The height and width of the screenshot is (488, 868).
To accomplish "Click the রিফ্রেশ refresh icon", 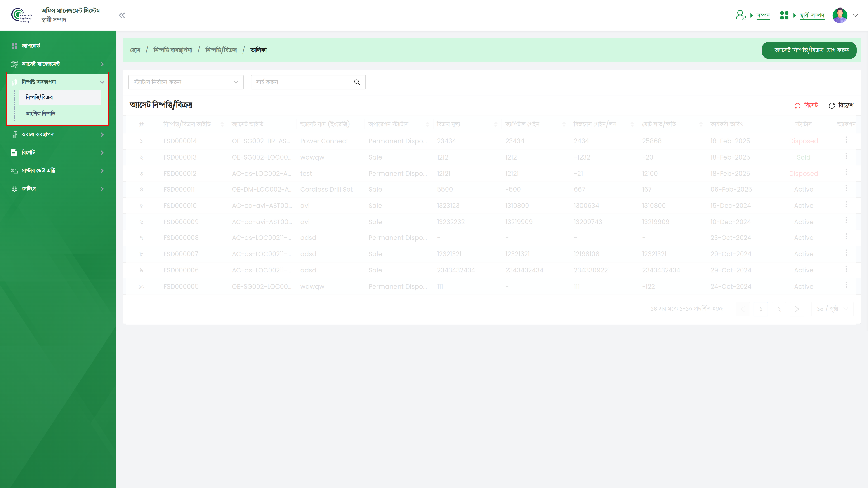I will pyautogui.click(x=832, y=106).
